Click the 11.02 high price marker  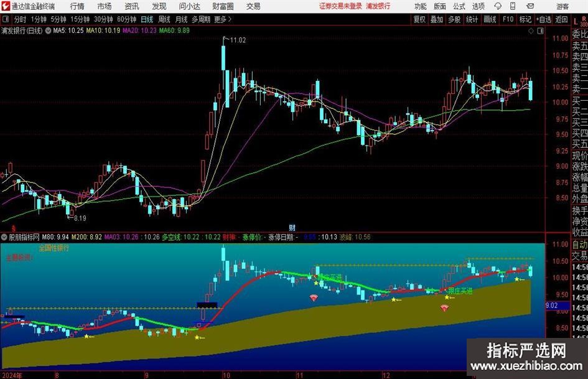click(238, 40)
